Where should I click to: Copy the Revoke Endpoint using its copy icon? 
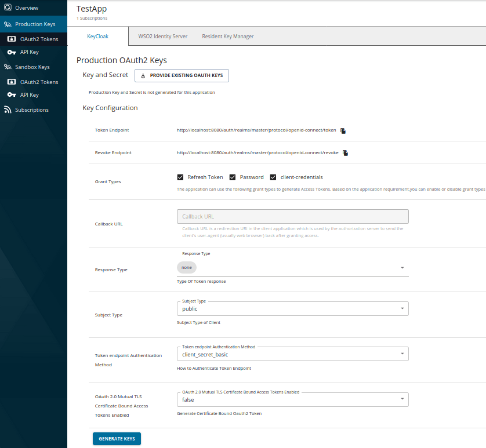[345, 152]
